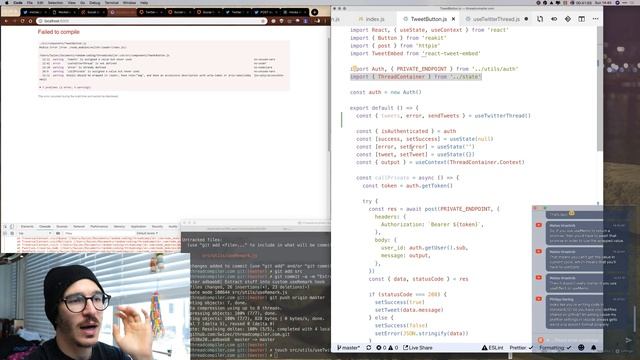Open the DevTools Elements tab
Image resolution: width=640 pixels, height=360 pixels.
pyautogui.click(x=27, y=227)
